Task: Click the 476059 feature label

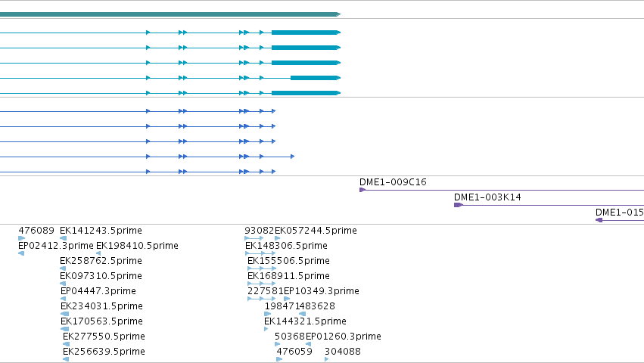Action: pos(294,352)
